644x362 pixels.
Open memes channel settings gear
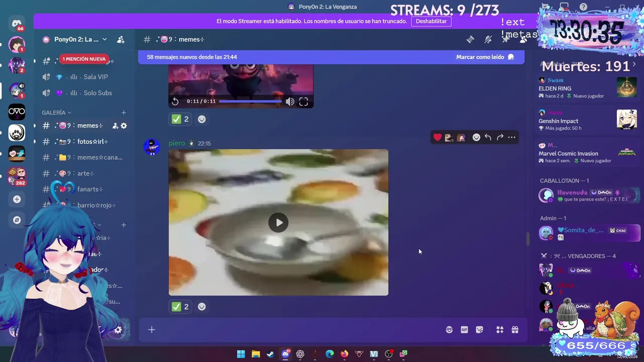124,126
